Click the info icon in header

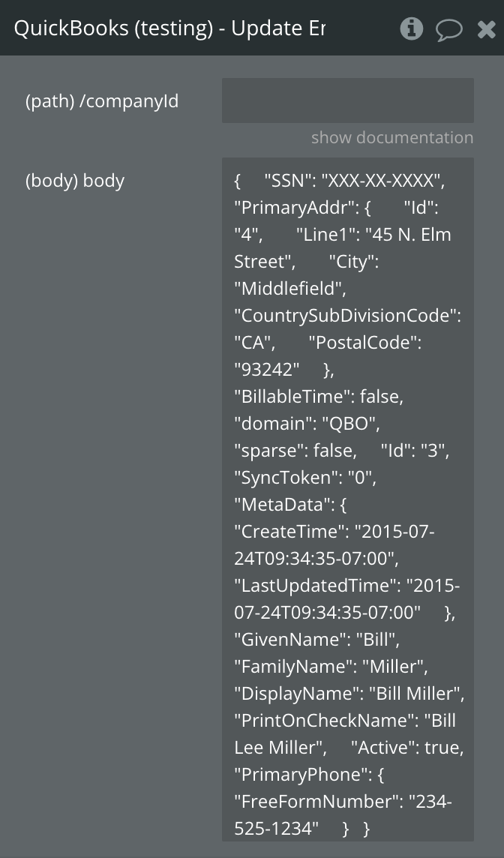411,28
